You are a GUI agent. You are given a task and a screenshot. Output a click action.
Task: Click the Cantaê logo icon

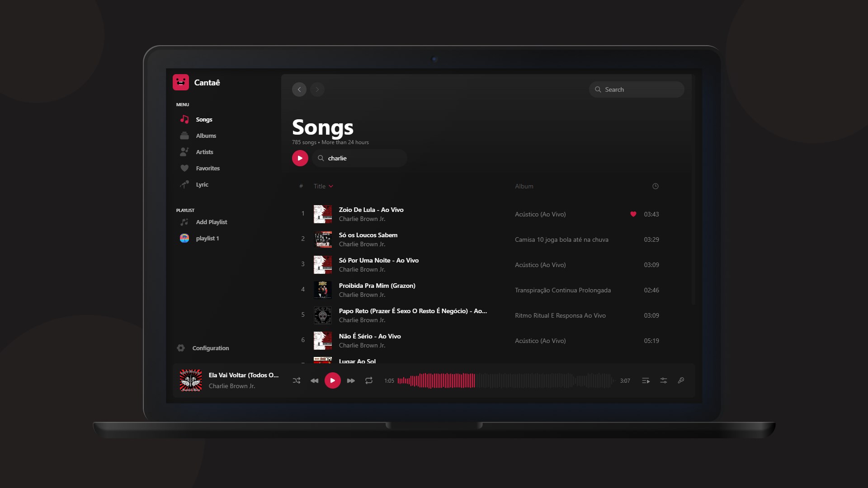click(181, 82)
